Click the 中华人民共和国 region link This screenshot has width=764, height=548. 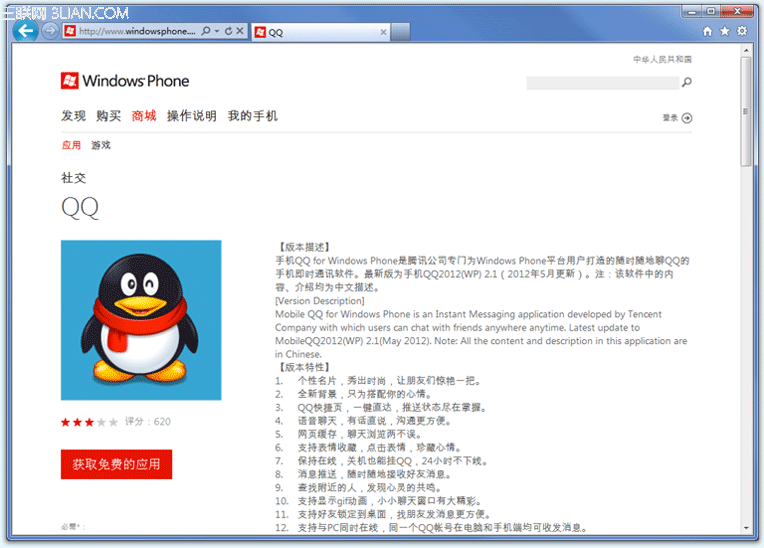(662, 59)
